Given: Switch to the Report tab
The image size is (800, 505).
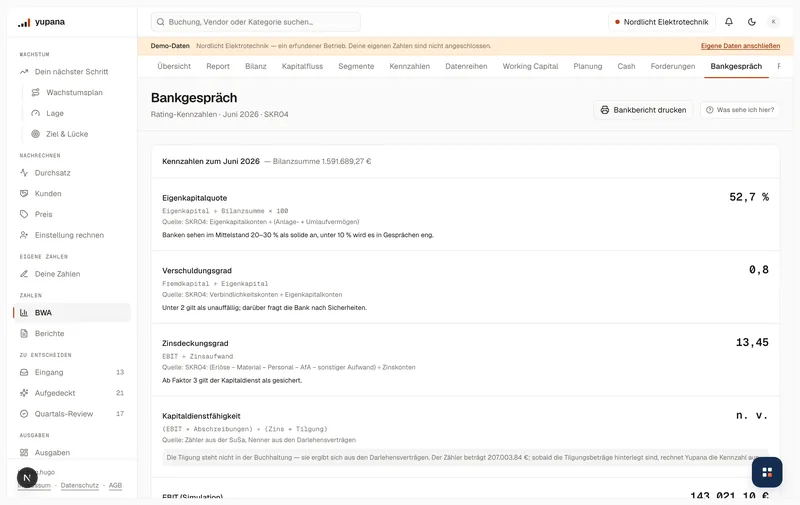Looking at the screenshot, I should (x=218, y=66).
